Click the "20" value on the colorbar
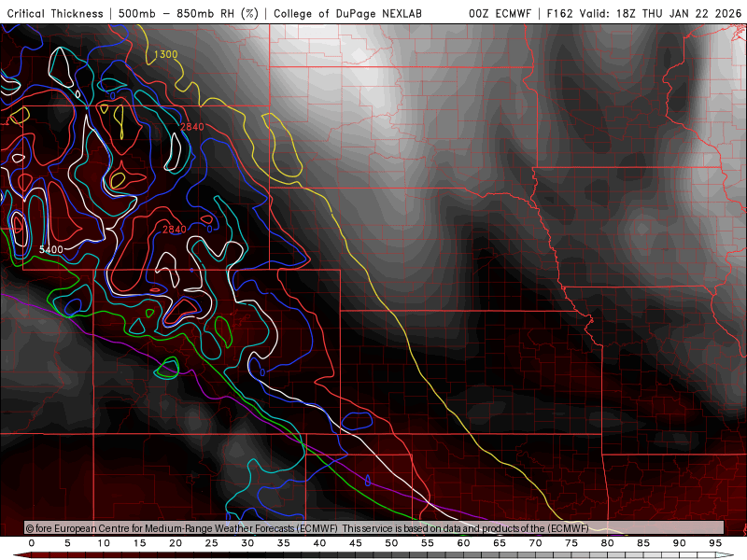747x560 pixels. click(x=176, y=543)
